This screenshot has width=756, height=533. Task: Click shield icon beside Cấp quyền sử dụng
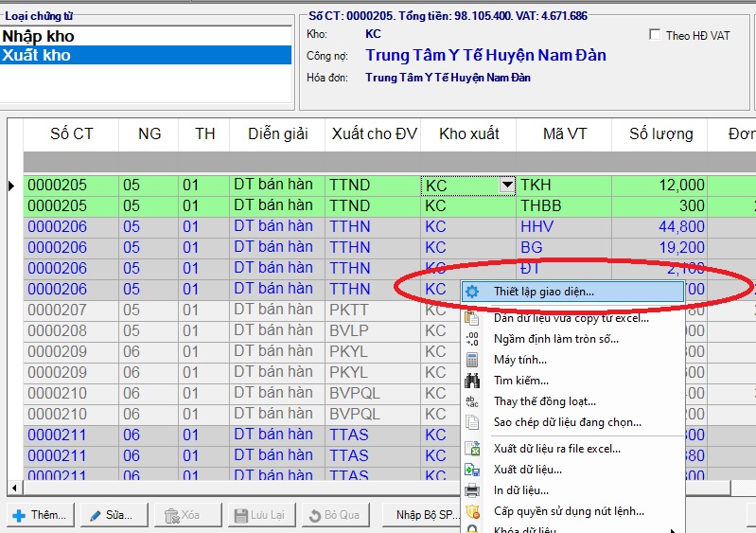coord(472,511)
